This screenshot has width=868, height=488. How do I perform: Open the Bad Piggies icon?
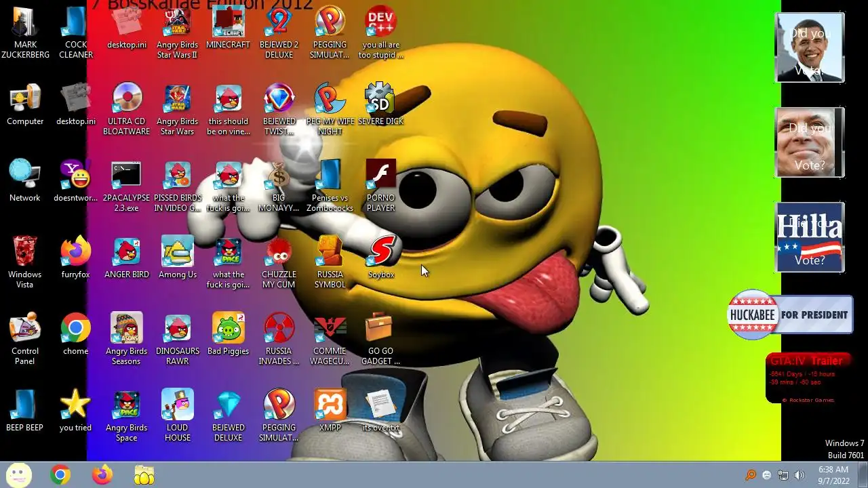click(x=229, y=334)
